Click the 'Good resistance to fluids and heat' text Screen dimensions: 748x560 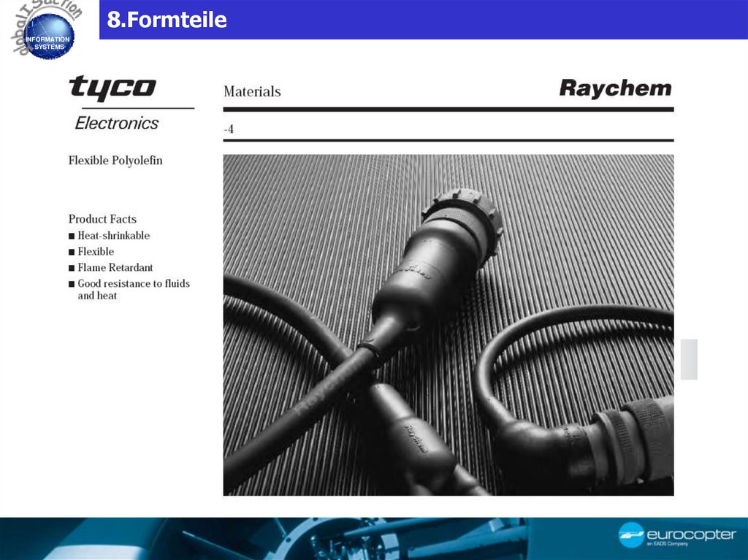click(x=133, y=288)
